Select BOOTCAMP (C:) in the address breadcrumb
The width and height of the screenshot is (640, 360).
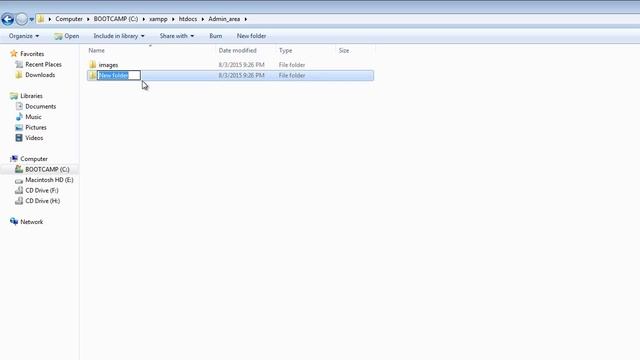116,19
